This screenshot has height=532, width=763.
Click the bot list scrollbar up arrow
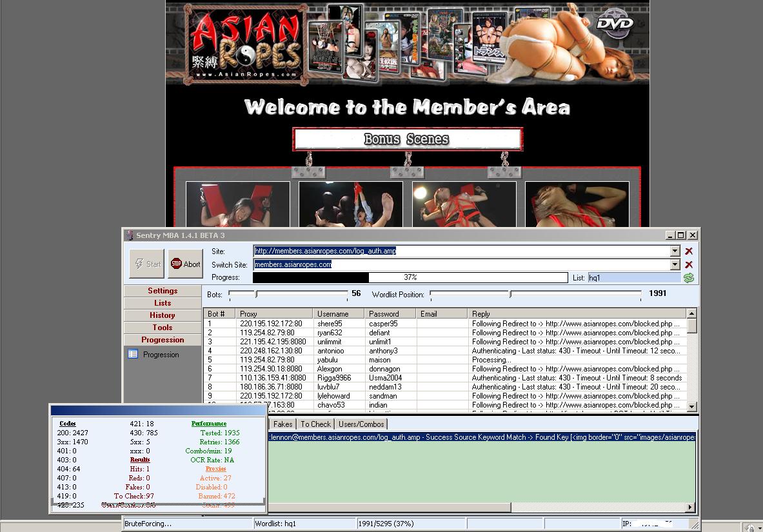point(691,313)
